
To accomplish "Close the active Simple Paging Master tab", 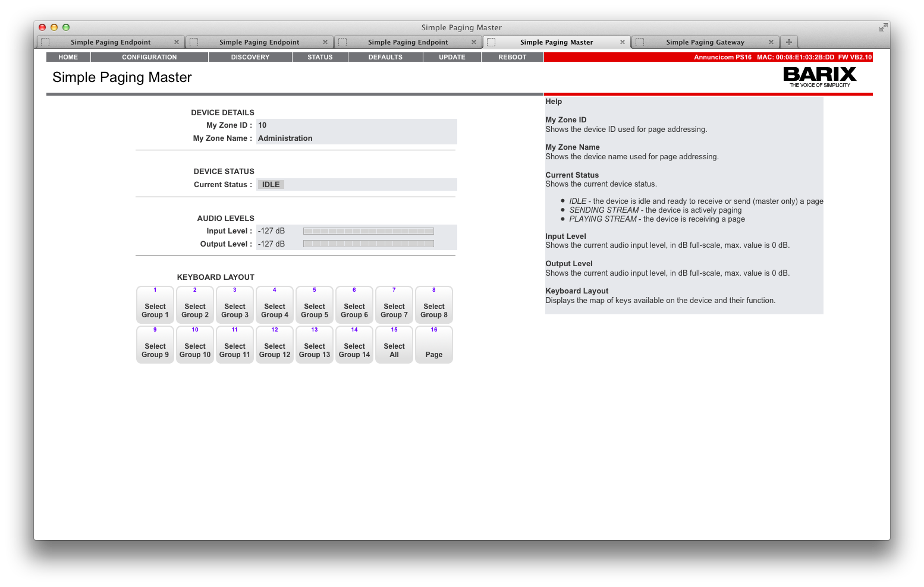I will click(622, 42).
